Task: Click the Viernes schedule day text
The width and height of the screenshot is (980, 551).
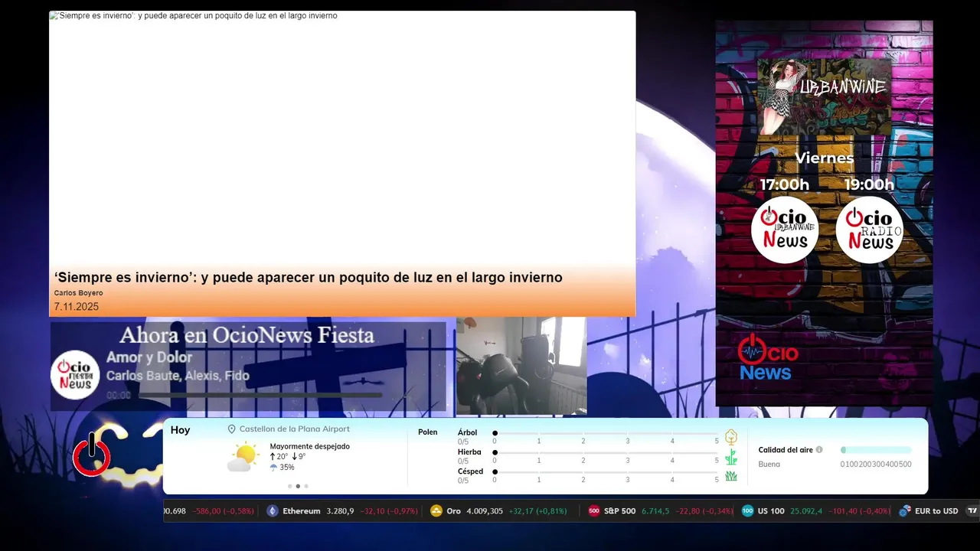Action: [x=825, y=158]
